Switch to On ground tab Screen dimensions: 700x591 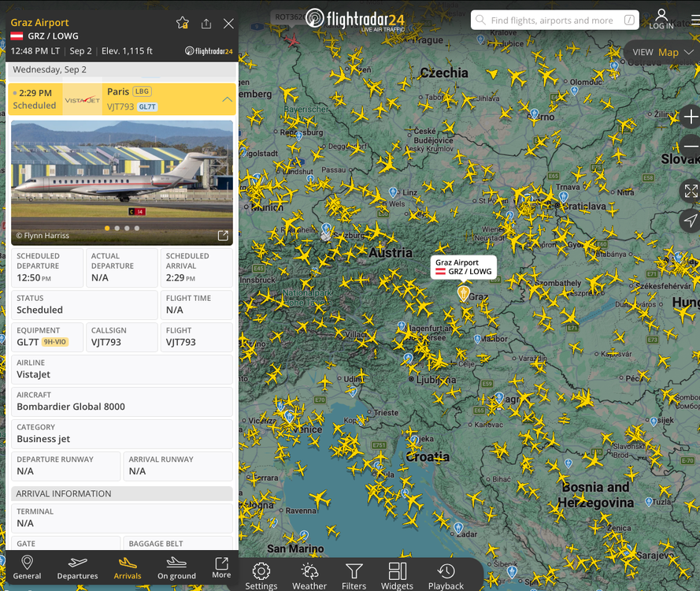pos(176,567)
